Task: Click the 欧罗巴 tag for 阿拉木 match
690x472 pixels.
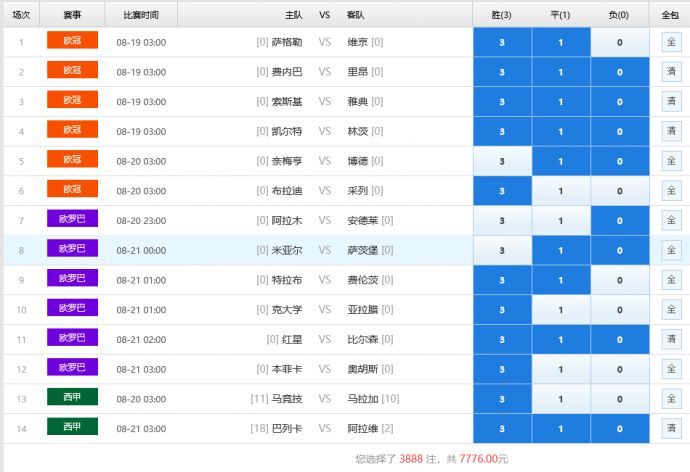Action: (x=72, y=219)
